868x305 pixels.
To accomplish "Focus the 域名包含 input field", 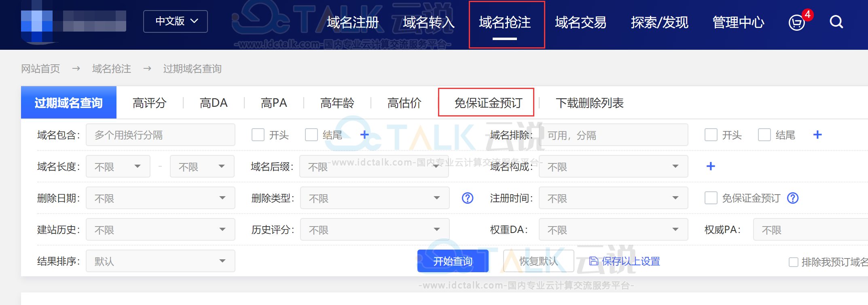I will [x=161, y=135].
